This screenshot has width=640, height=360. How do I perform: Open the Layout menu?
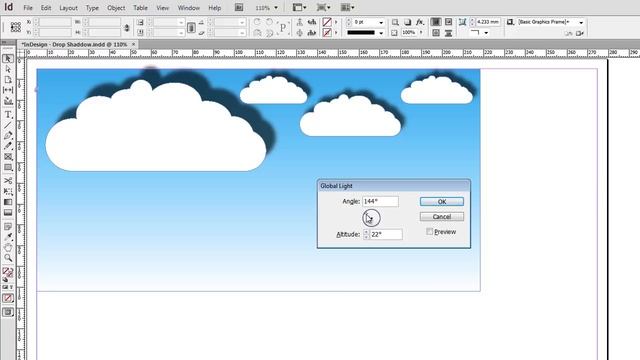coord(68,8)
